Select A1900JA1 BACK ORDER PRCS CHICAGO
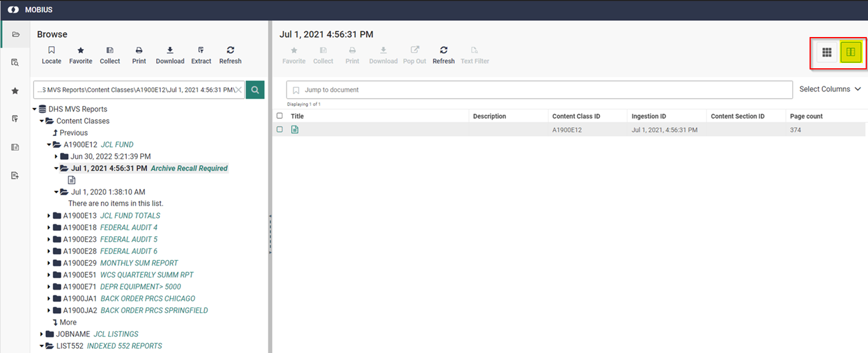The image size is (868, 353). [129, 299]
